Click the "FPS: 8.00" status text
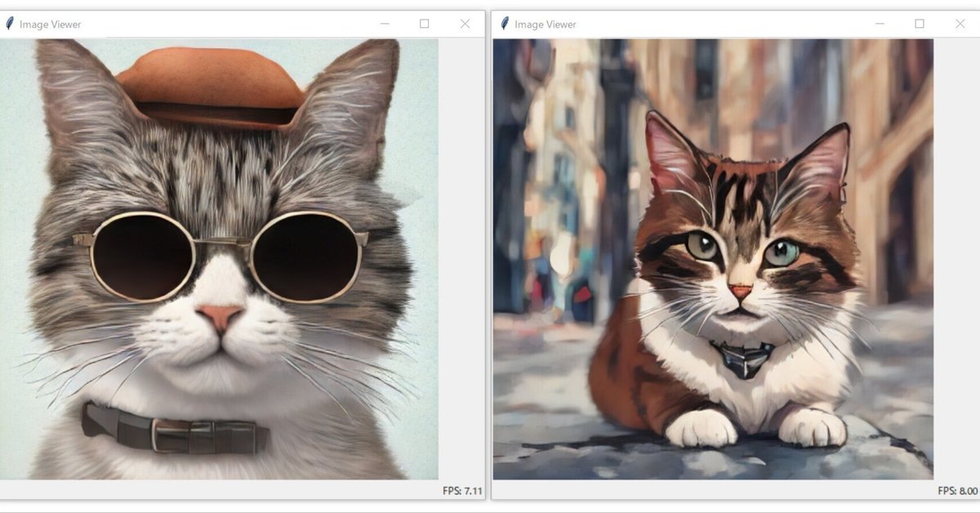This screenshot has height=513, width=980. pos(957,491)
